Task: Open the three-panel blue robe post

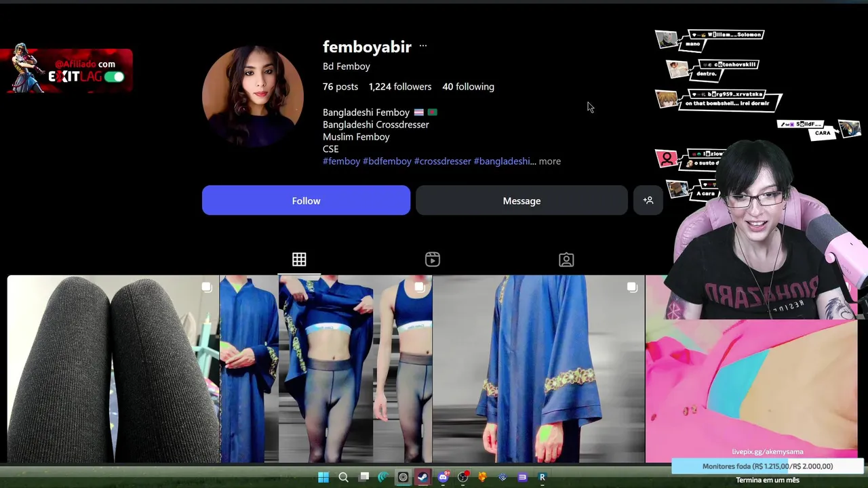Action: tap(326, 369)
